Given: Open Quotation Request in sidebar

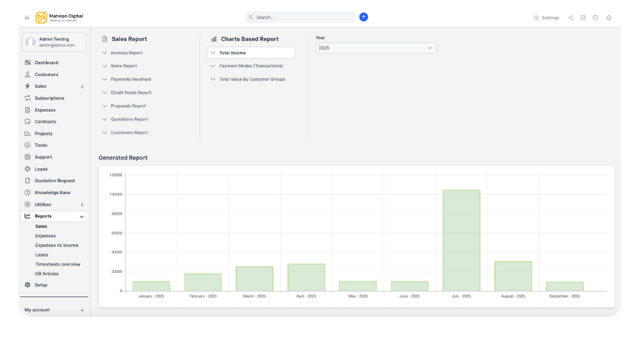Looking at the screenshot, I should pos(54,180).
